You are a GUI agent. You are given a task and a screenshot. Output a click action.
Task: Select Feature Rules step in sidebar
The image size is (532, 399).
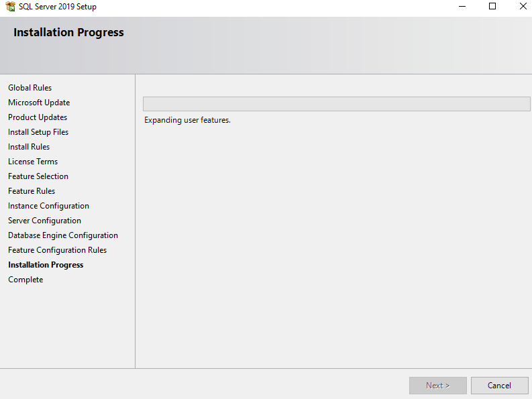(x=32, y=191)
